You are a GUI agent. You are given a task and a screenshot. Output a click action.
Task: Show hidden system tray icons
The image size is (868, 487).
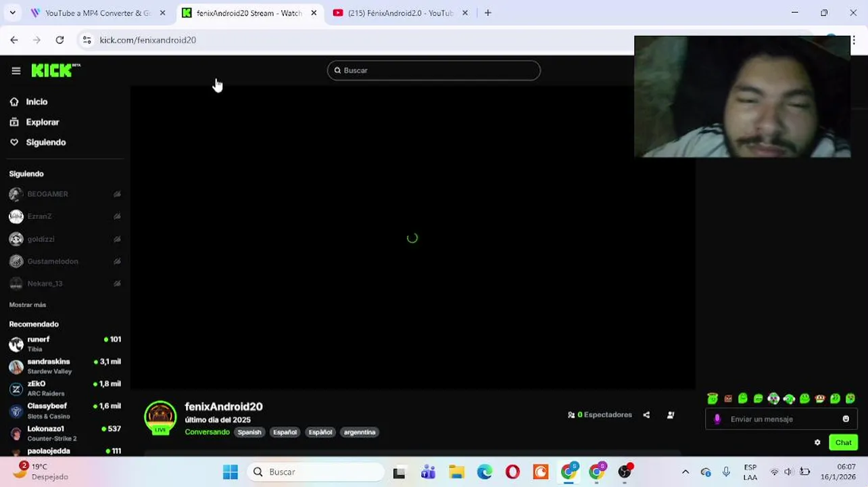pyautogui.click(x=685, y=472)
